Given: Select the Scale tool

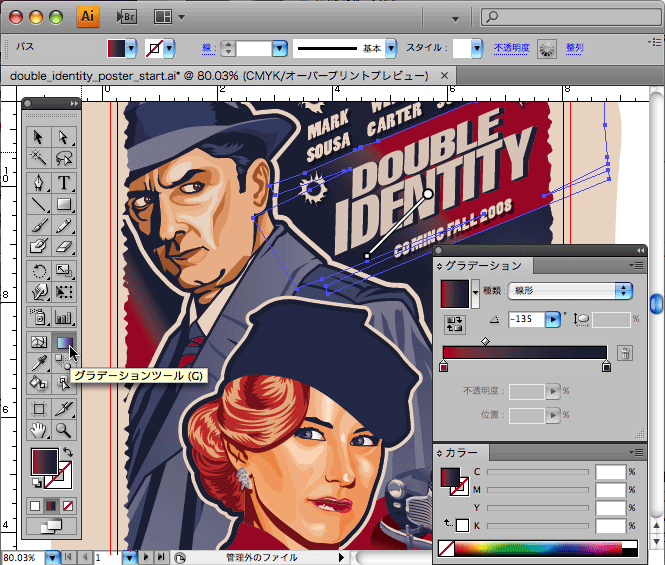Looking at the screenshot, I should coord(64,271).
